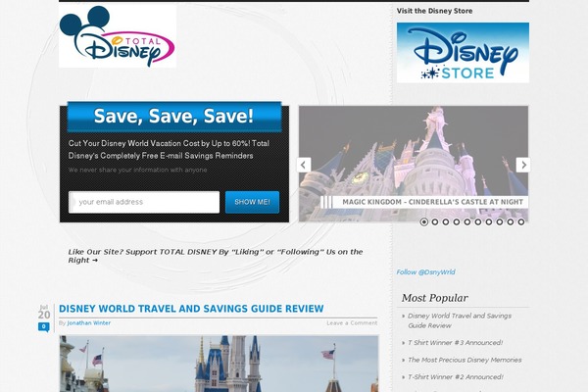This screenshot has width=588, height=392.
Task: Click the Total Disney logo
Action: click(x=118, y=36)
